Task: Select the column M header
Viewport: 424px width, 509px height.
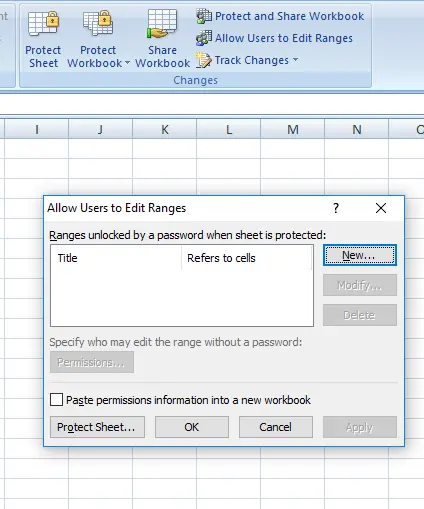Action: coord(293,129)
